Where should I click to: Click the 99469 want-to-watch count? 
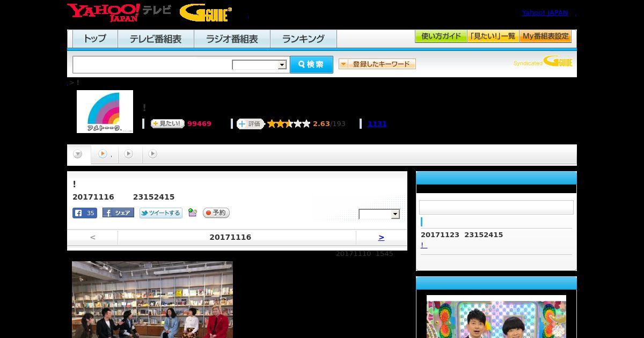click(199, 124)
